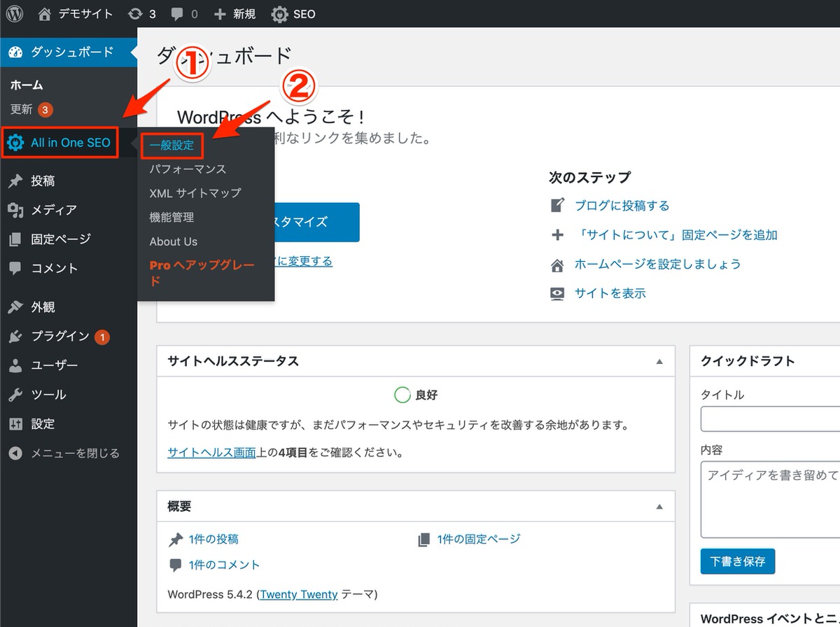Click the クイックドラフト panel header
This screenshot has height=627, width=840.
765,361
